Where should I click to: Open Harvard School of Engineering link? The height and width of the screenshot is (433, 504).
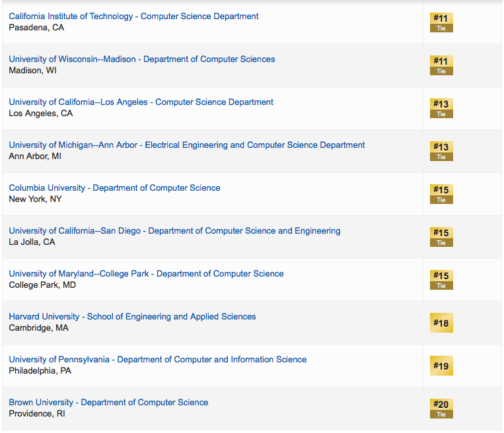132,317
